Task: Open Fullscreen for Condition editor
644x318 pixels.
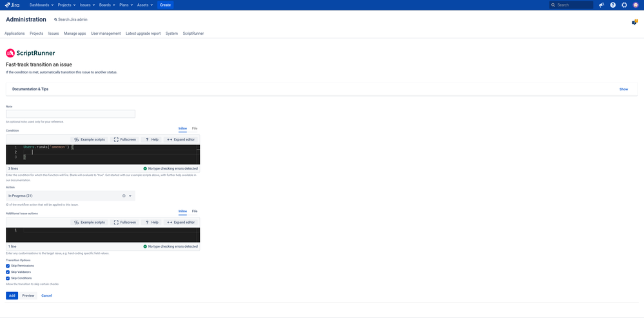Action: [x=125, y=140]
